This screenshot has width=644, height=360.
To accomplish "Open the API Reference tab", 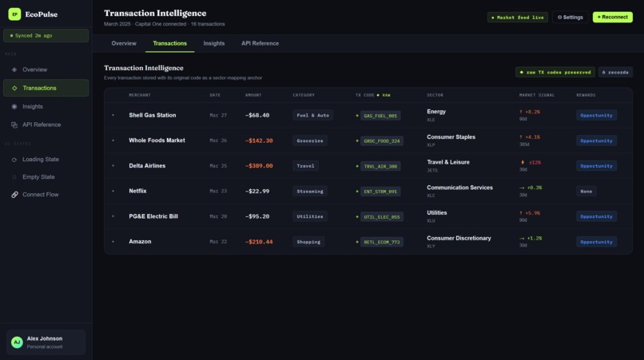I will [x=260, y=44].
